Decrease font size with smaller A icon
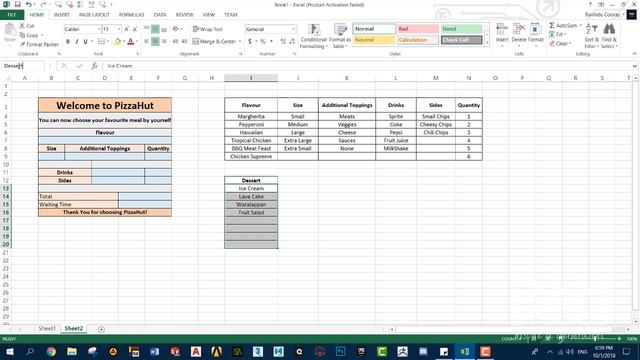This screenshot has height=360, width=640. (x=135, y=29)
